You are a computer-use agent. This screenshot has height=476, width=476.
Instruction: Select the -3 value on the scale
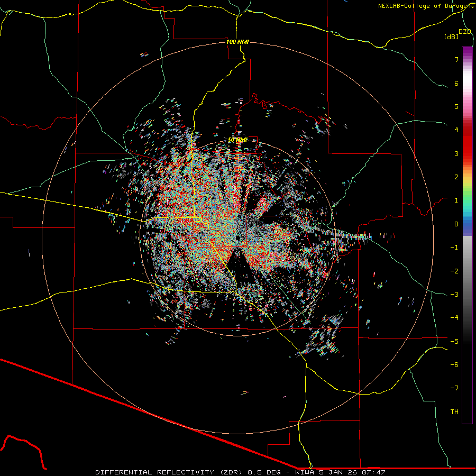click(454, 295)
